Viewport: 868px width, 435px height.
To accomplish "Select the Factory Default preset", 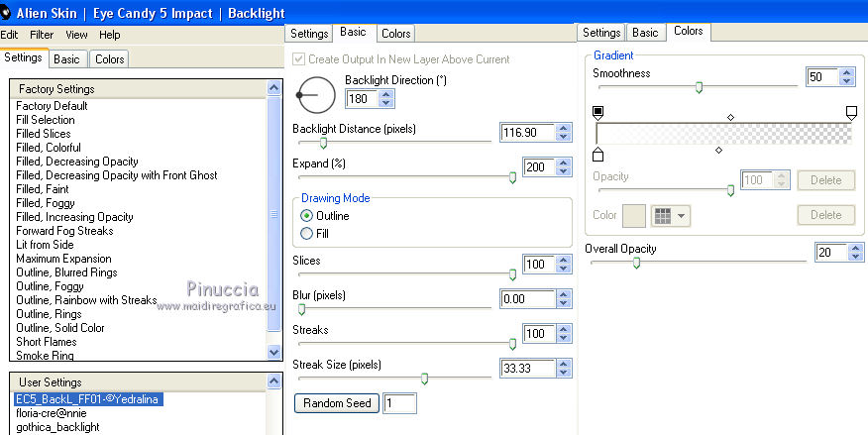I will (52, 106).
